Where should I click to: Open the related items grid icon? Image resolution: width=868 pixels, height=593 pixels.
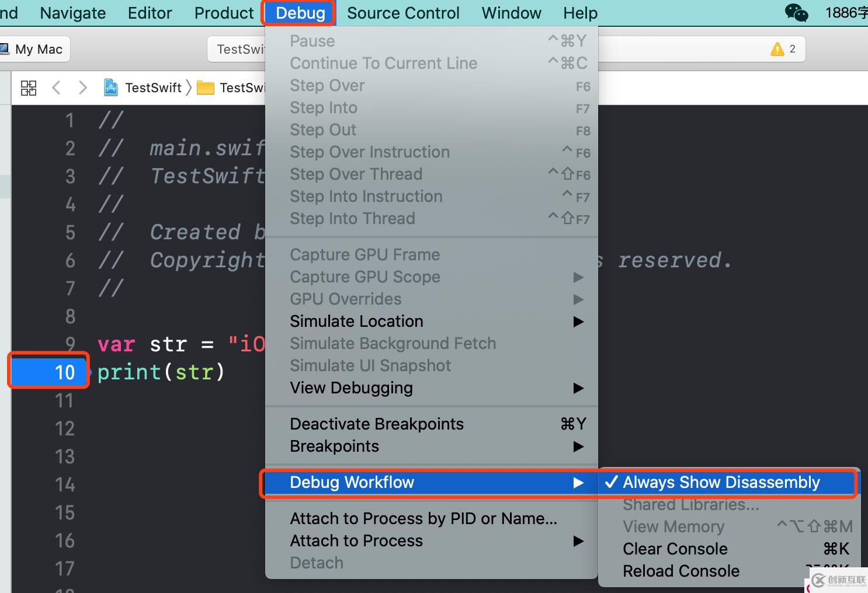[x=29, y=88]
